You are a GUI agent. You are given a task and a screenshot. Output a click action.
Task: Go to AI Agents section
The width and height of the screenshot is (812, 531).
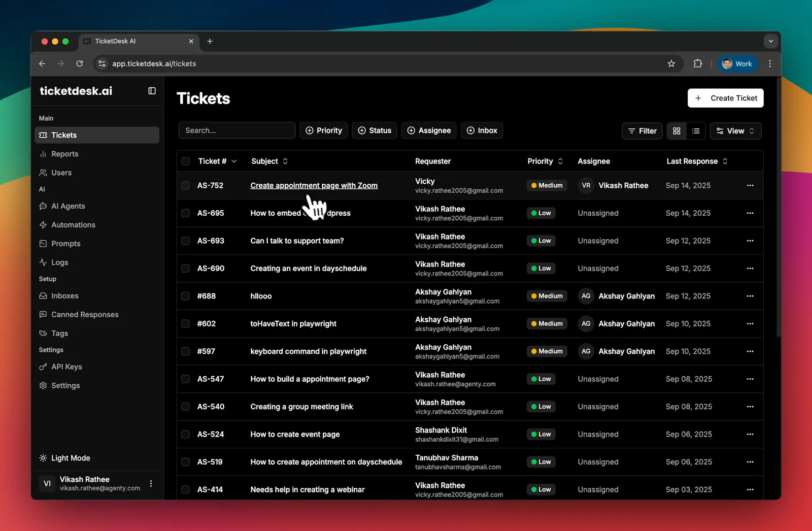[97, 206]
